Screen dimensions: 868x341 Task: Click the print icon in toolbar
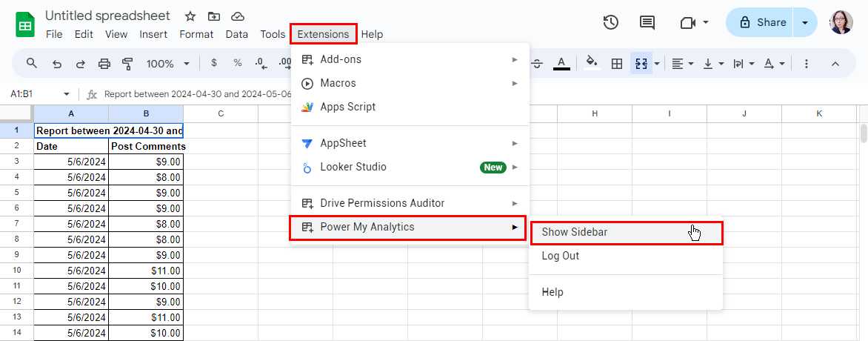(x=104, y=64)
